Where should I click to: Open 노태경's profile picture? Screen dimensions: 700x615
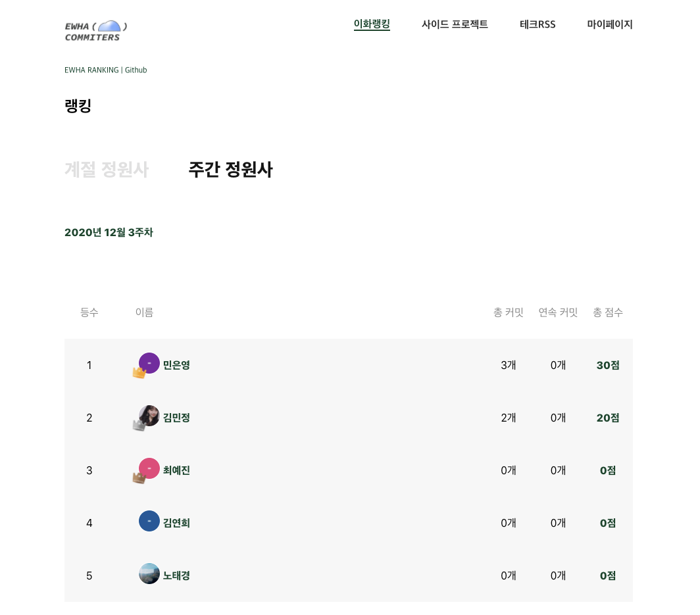(x=149, y=573)
